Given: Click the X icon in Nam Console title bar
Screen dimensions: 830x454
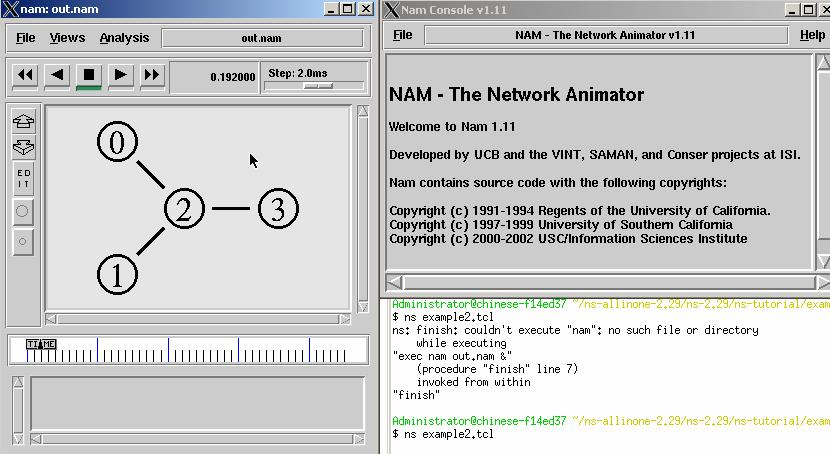Looking at the screenshot, I should pyautogui.click(x=392, y=10).
